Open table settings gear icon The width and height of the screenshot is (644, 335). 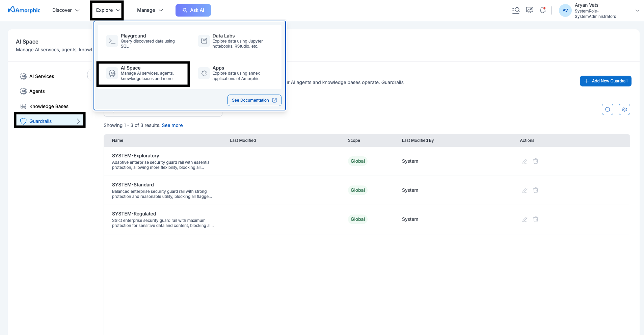[x=624, y=109]
